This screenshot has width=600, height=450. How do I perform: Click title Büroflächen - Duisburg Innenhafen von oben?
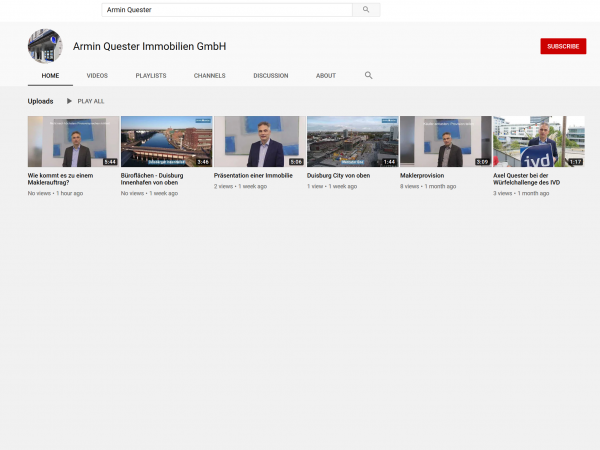click(x=152, y=179)
